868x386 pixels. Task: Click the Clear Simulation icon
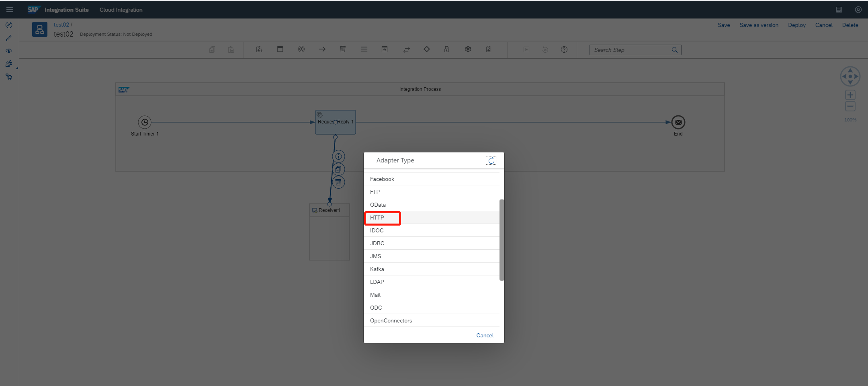click(545, 49)
